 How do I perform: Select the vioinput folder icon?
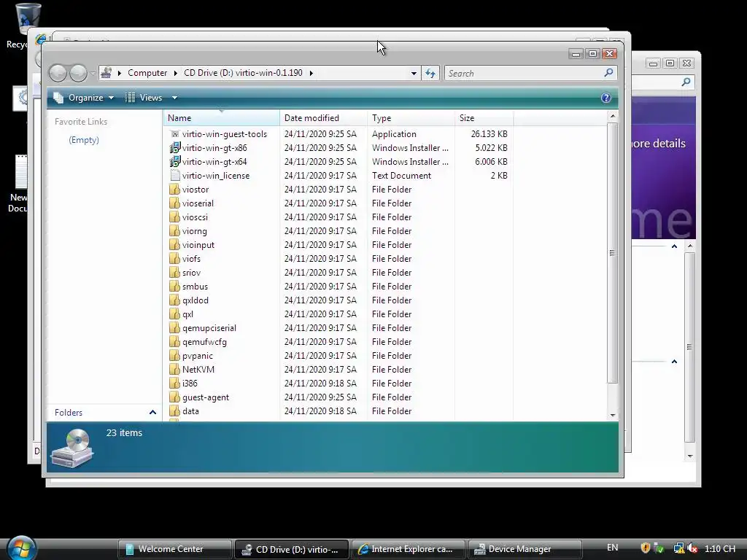click(175, 245)
